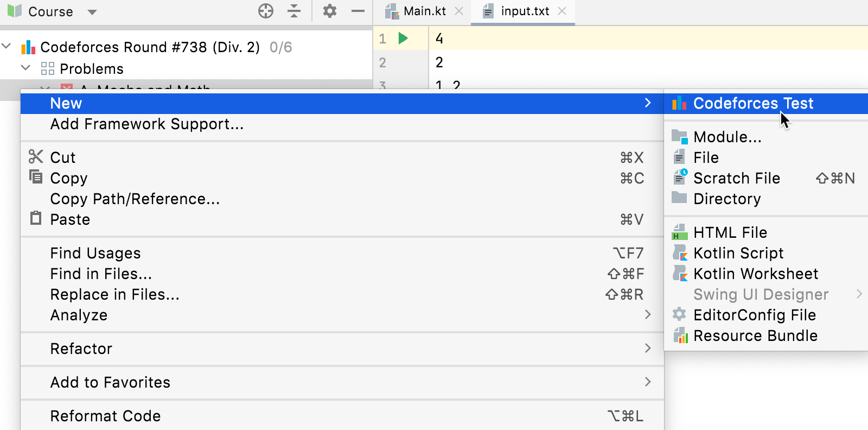Select Copy Path/Reference menu entry
868x430 pixels.
[x=135, y=199]
